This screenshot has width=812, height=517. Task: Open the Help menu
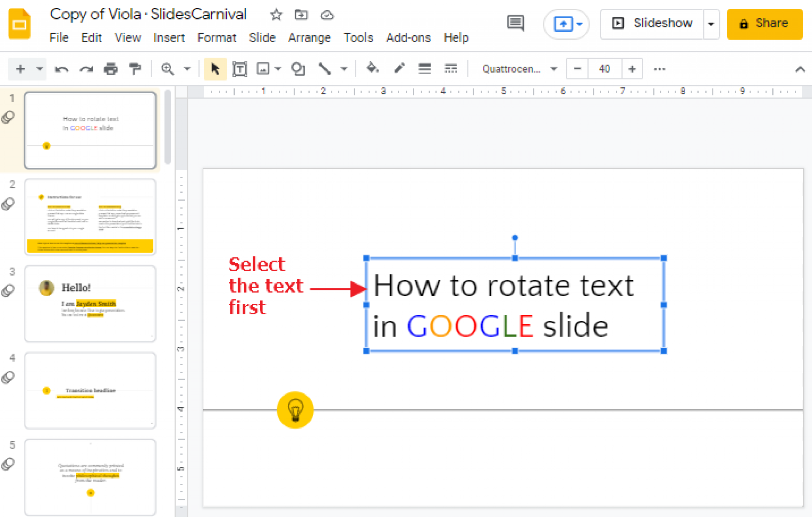pyautogui.click(x=456, y=38)
